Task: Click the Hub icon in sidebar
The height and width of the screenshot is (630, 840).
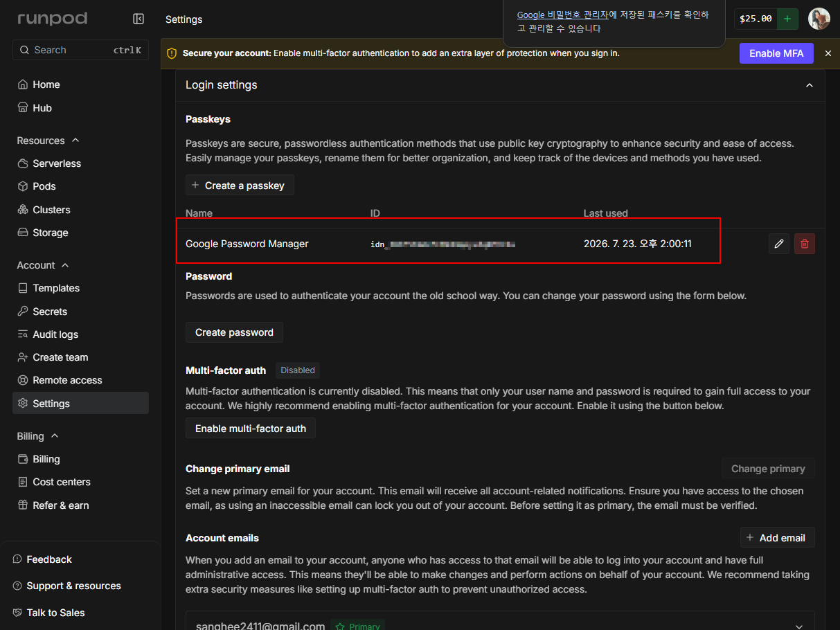Action: pyautogui.click(x=22, y=108)
